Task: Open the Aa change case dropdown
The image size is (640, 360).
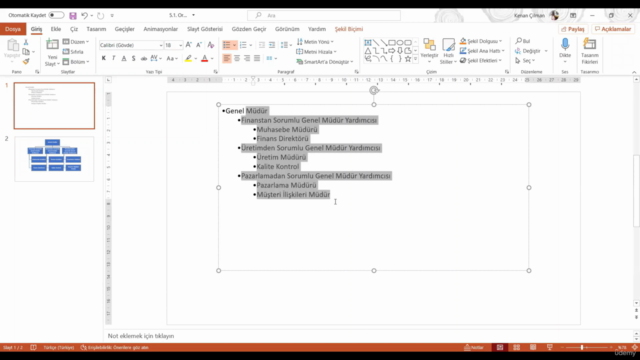Action: (x=172, y=58)
